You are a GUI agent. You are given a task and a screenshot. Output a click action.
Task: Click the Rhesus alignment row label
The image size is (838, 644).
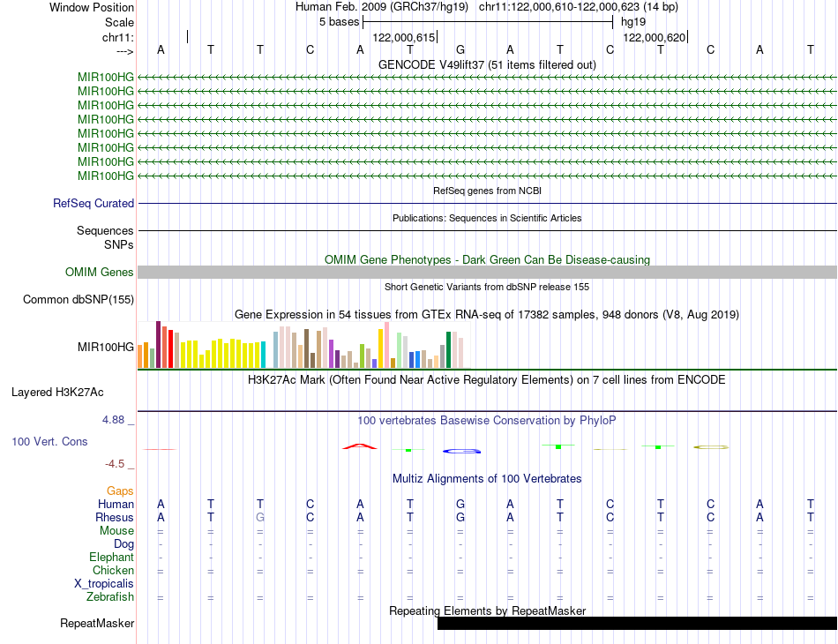(115, 517)
